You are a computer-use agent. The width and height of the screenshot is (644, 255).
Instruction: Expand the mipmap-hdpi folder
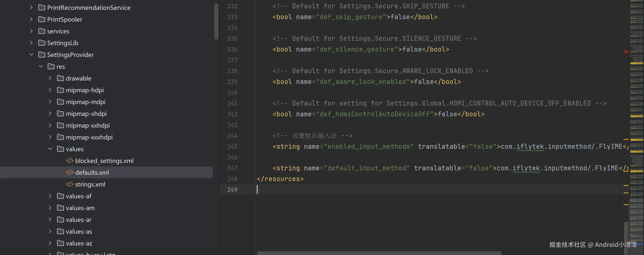(50, 90)
